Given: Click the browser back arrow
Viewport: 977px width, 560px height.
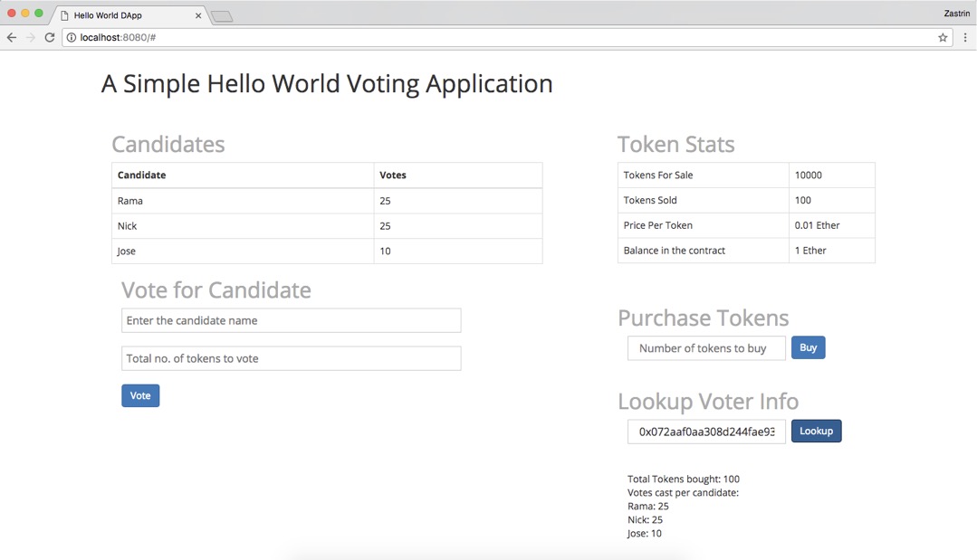Looking at the screenshot, I should [x=12, y=38].
